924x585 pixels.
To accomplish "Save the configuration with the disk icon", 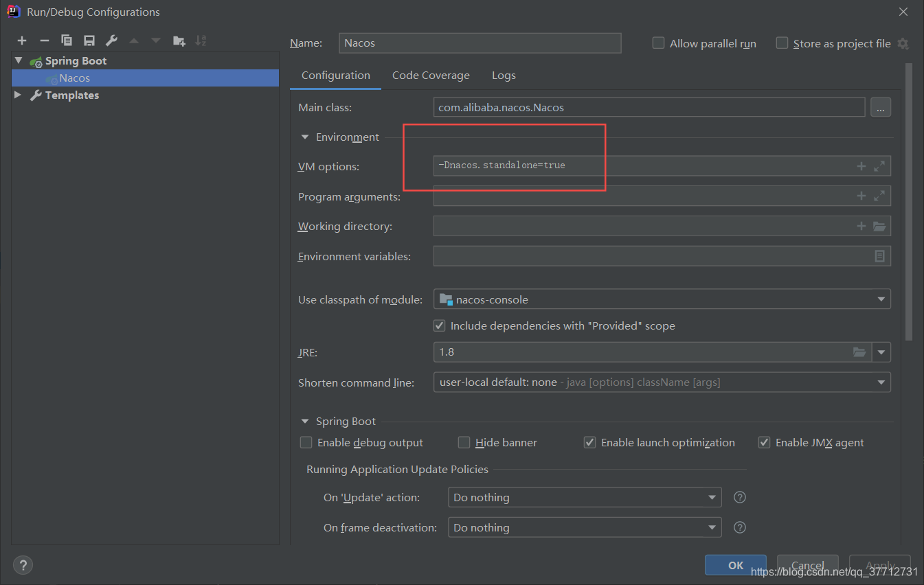I will (89, 41).
